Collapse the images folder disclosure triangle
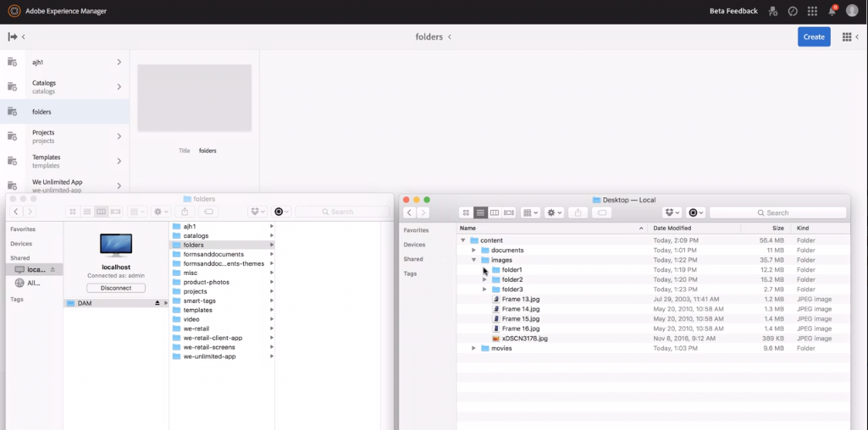This screenshot has height=430, width=868. coord(474,260)
